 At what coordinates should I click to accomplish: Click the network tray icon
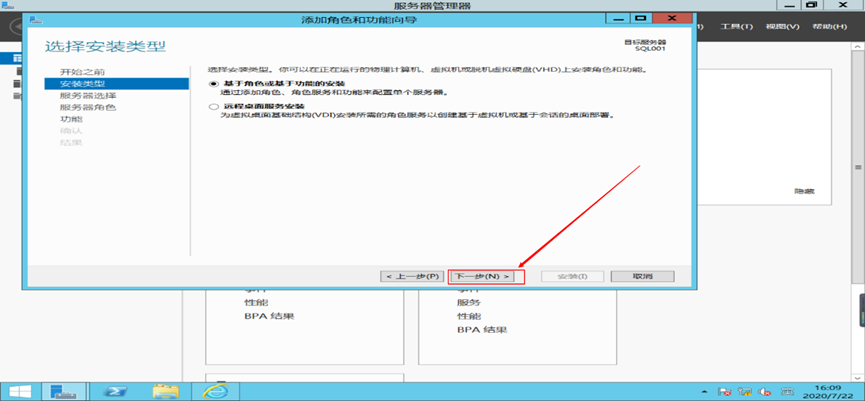coord(745,392)
